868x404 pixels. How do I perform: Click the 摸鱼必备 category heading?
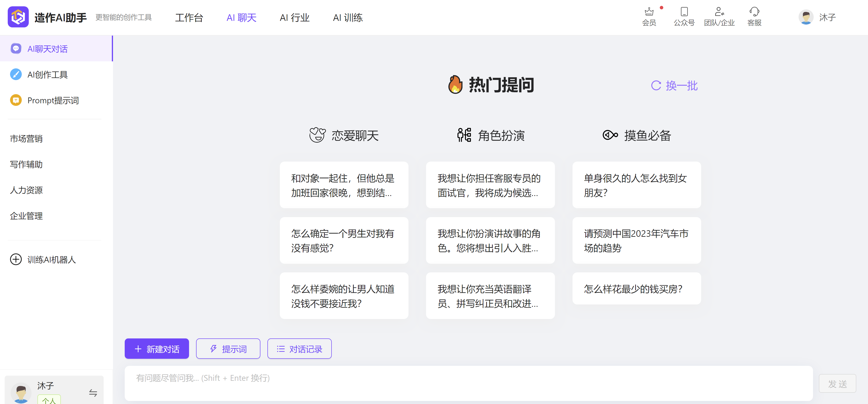tap(647, 136)
